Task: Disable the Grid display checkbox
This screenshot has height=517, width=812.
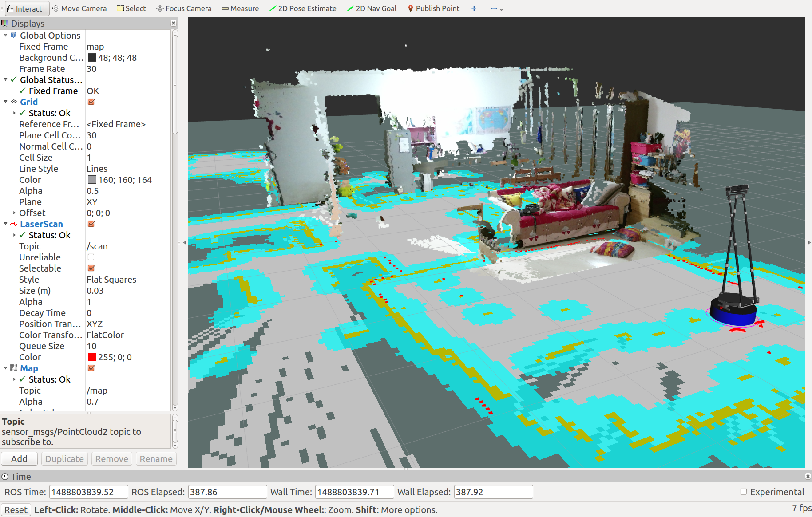Action: coord(91,102)
